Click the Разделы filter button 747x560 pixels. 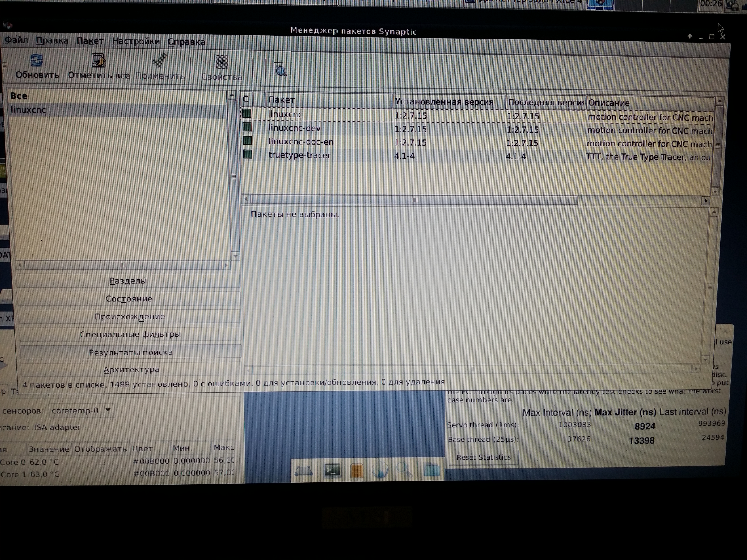click(x=128, y=281)
